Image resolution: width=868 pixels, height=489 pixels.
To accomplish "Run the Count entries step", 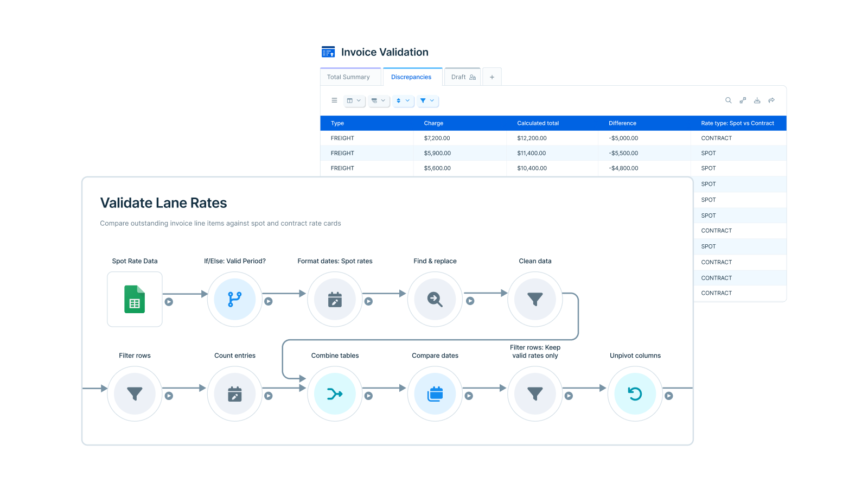I will click(x=269, y=396).
